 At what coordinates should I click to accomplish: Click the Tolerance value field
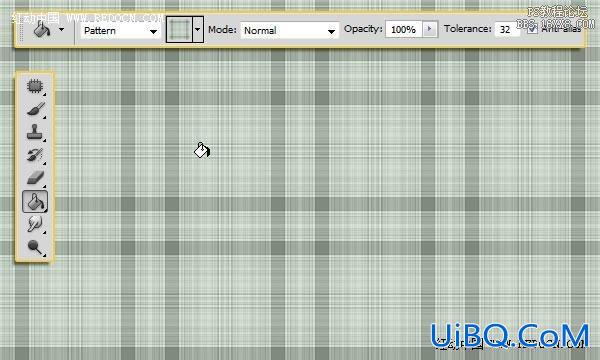click(507, 29)
